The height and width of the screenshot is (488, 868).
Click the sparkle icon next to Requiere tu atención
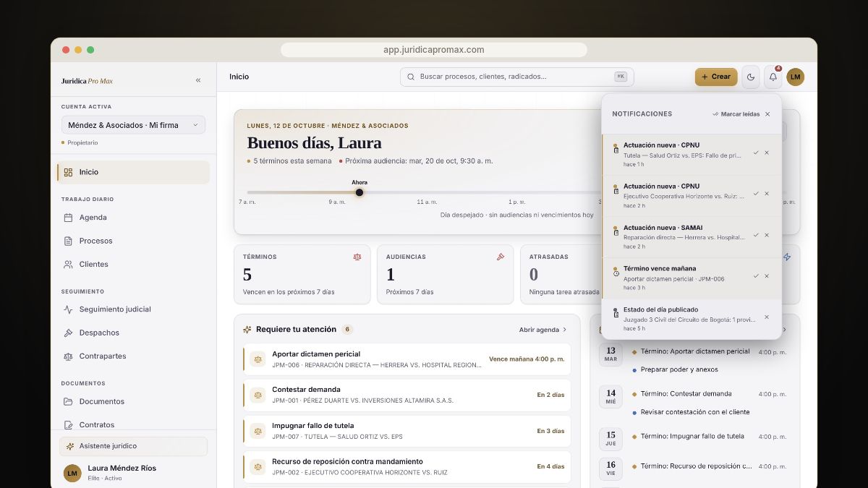tap(247, 330)
